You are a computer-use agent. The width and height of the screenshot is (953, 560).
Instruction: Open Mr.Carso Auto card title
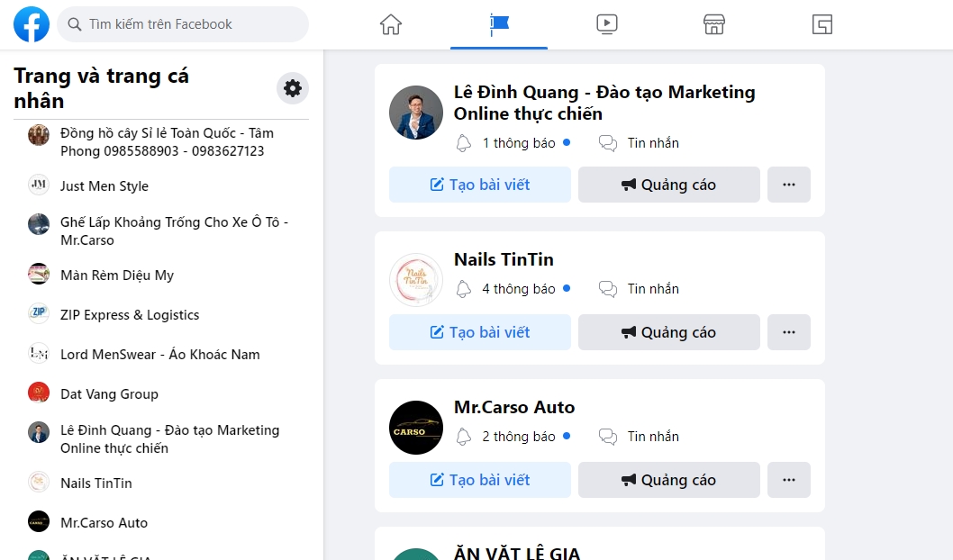tap(514, 407)
